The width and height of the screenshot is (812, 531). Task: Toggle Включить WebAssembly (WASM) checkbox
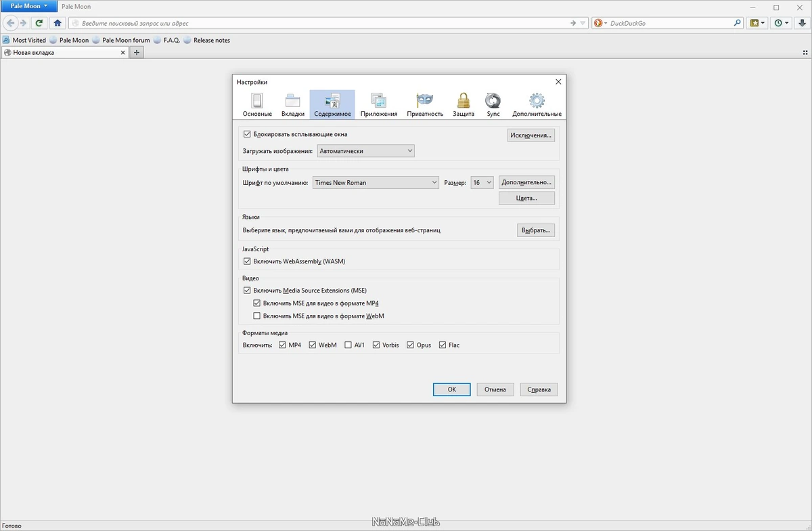294,261
